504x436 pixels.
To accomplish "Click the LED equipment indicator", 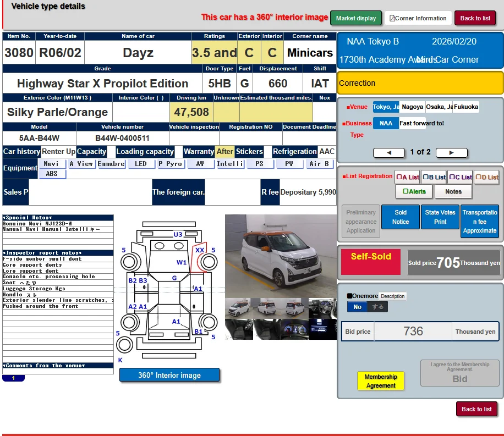I will click(x=141, y=163).
